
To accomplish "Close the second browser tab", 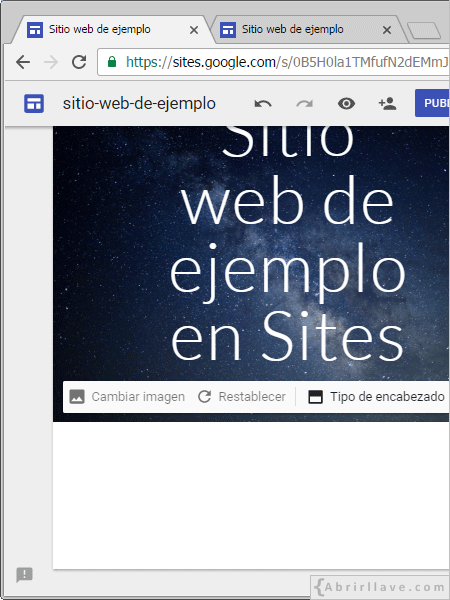I will pyautogui.click(x=387, y=30).
